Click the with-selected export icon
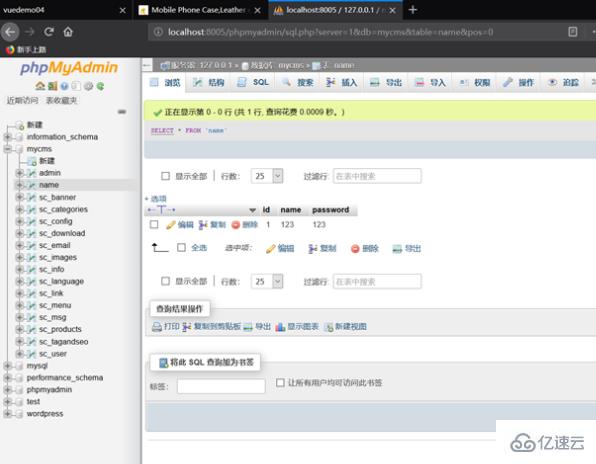596x464 pixels. click(x=397, y=249)
